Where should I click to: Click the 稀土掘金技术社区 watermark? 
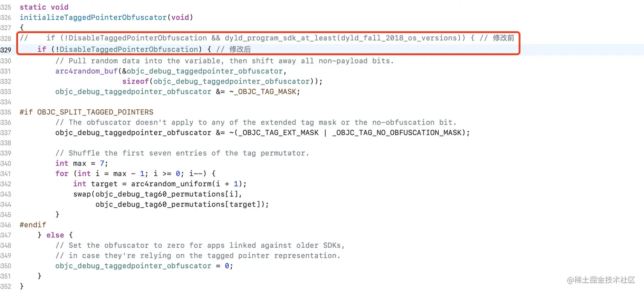(x=604, y=280)
